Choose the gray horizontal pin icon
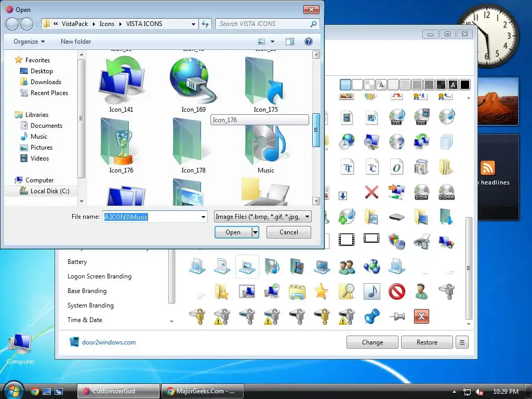This screenshot has height=399, width=532. (x=396, y=316)
